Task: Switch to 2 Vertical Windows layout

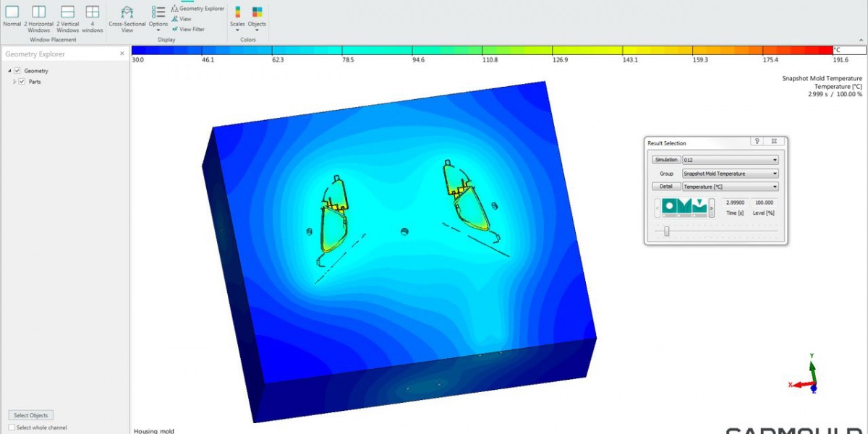Action: point(67,12)
